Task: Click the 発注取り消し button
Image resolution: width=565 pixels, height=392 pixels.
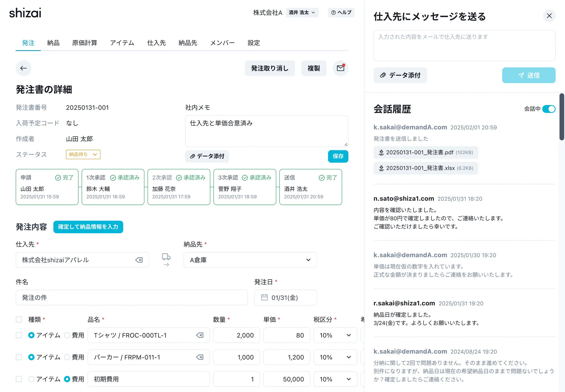Action: coord(270,68)
